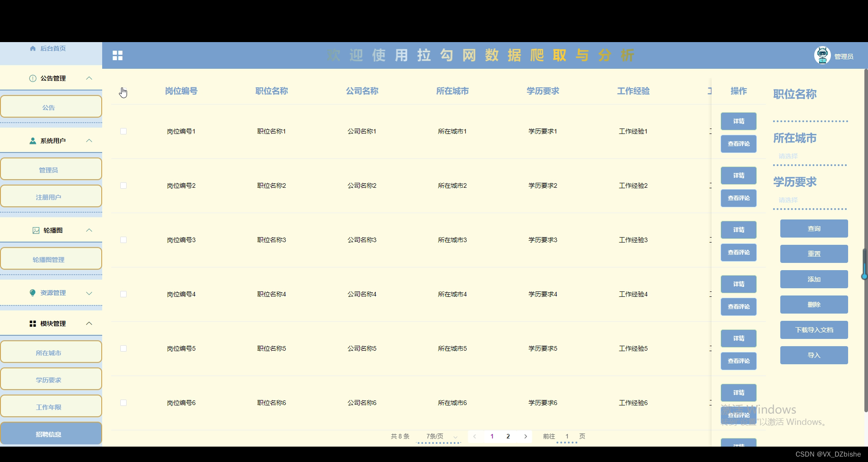This screenshot has height=462, width=868.
Task: Click the 岗位编号 column header
Action: click(181, 91)
